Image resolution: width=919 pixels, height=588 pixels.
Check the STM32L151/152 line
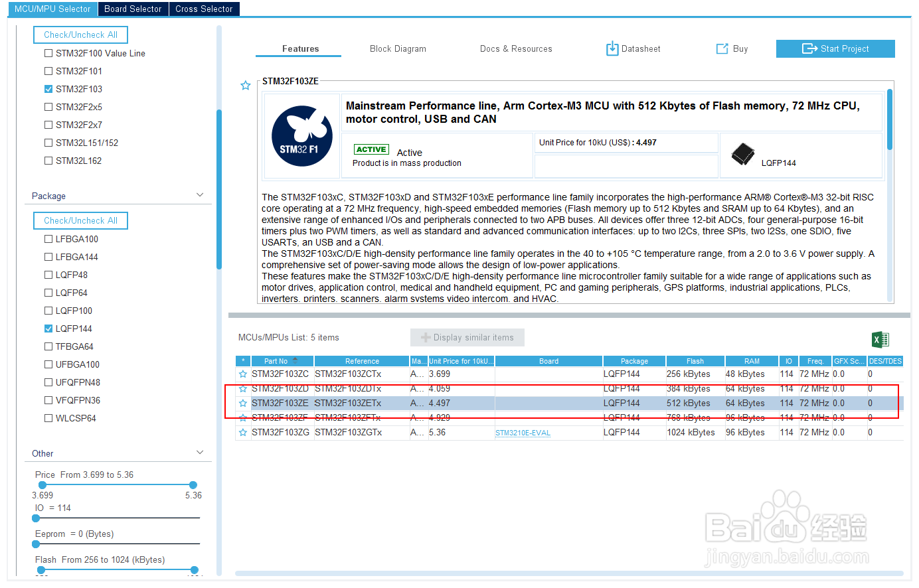point(48,143)
